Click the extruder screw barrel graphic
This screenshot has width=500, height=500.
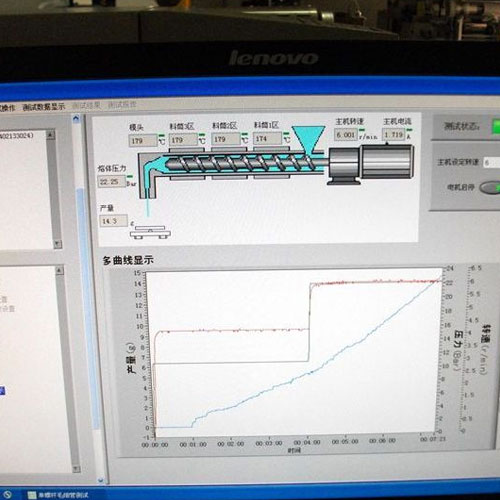pyautogui.click(x=240, y=163)
